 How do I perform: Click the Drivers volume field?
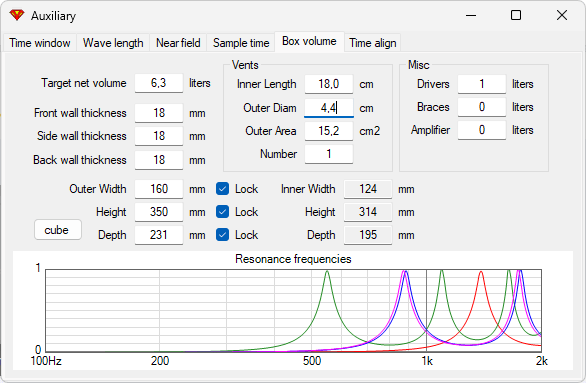click(482, 84)
